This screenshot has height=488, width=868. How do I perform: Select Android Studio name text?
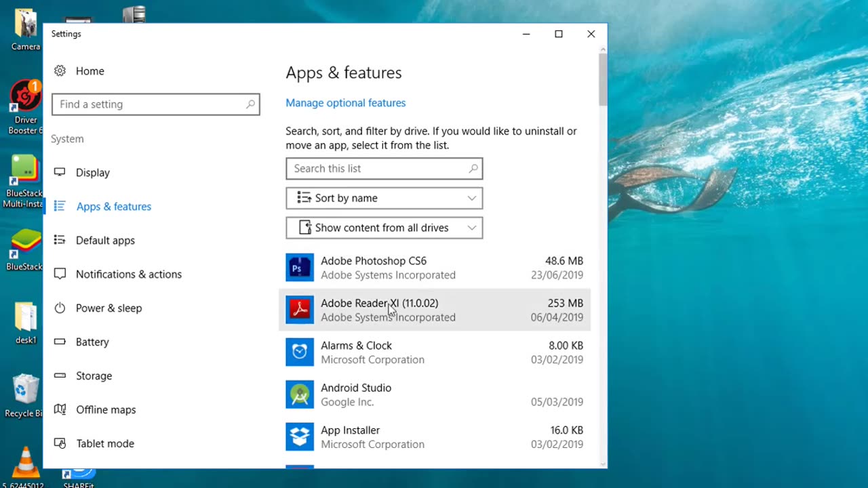[356, 388]
